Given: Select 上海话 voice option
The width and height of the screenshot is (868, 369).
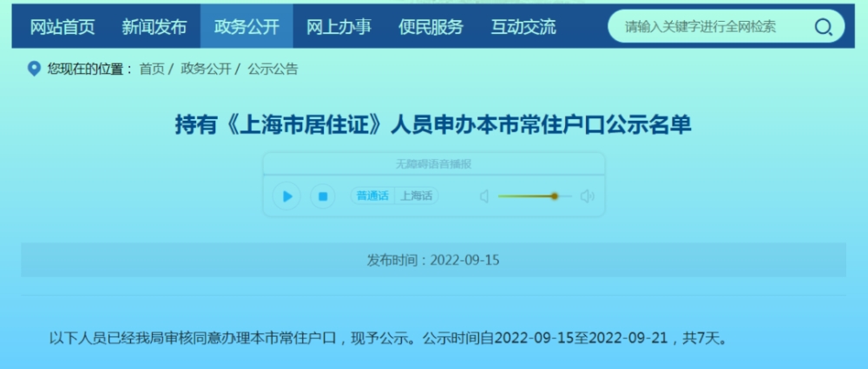Looking at the screenshot, I should [417, 195].
